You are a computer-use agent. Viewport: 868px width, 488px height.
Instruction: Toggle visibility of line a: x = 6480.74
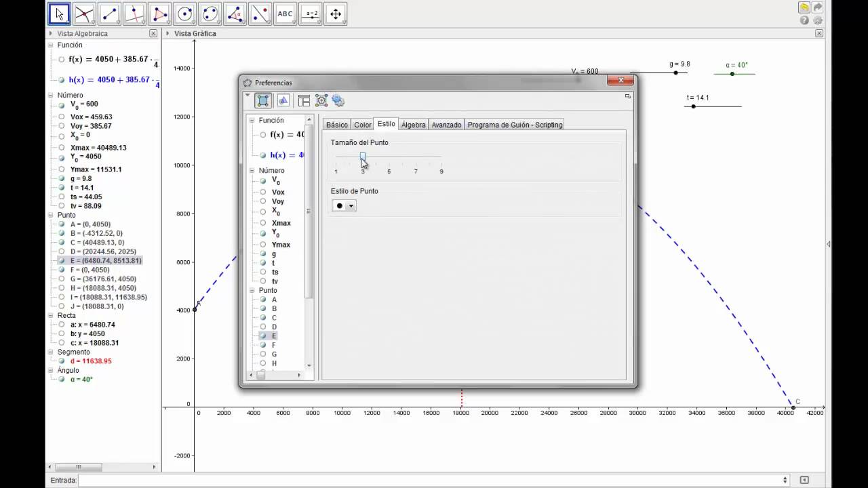pyautogui.click(x=62, y=325)
